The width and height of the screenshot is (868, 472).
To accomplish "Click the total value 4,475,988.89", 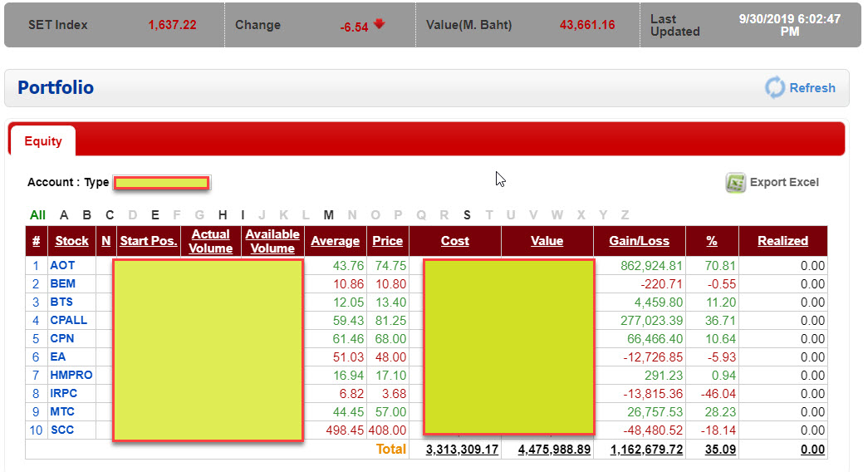I will point(554,450).
